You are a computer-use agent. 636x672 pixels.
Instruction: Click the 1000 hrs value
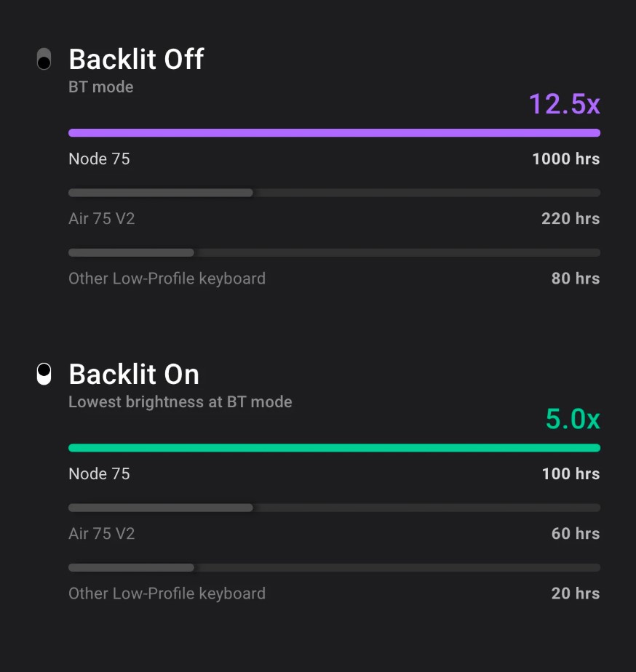point(565,159)
